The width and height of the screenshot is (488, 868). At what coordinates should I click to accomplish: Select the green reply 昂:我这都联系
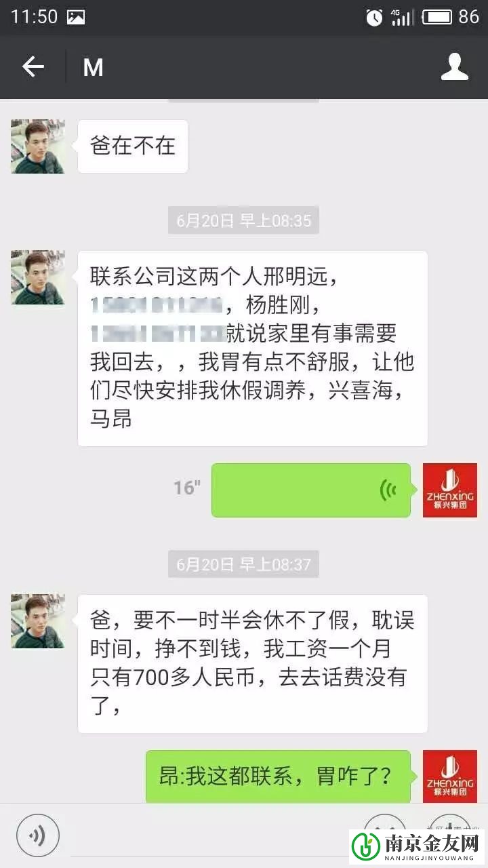click(x=279, y=776)
